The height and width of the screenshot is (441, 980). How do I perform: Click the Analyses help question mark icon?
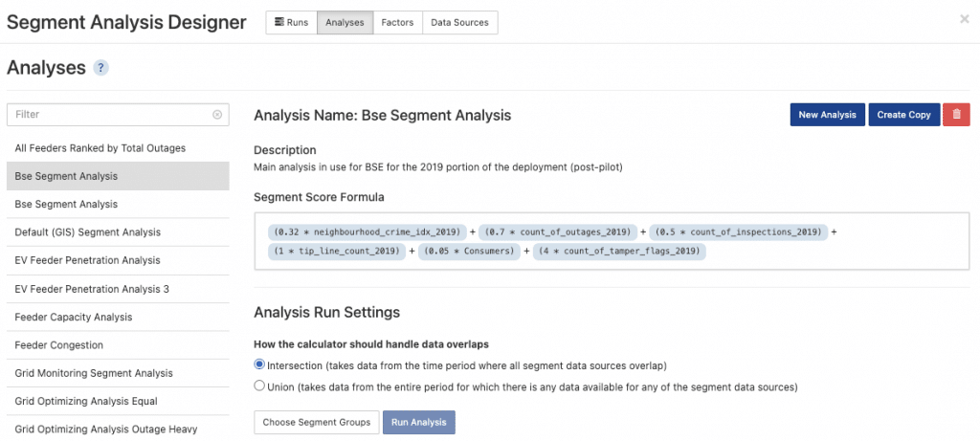coord(100,68)
